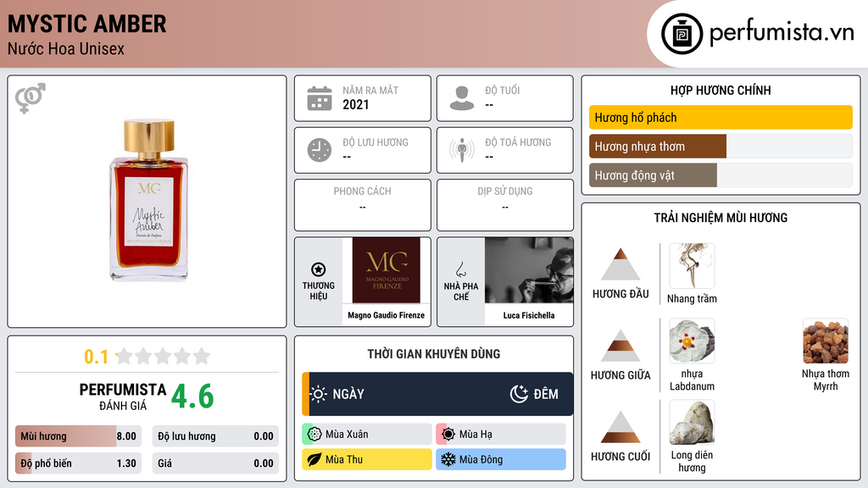Select the Long diên hương note image
This screenshot has width=868, height=488.
[x=692, y=423]
